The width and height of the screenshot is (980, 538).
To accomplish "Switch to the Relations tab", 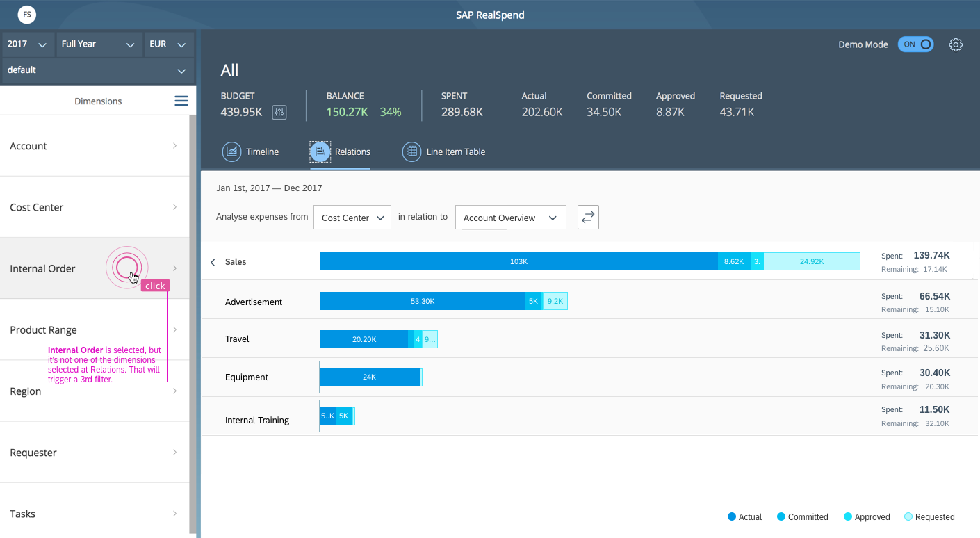I will (341, 152).
